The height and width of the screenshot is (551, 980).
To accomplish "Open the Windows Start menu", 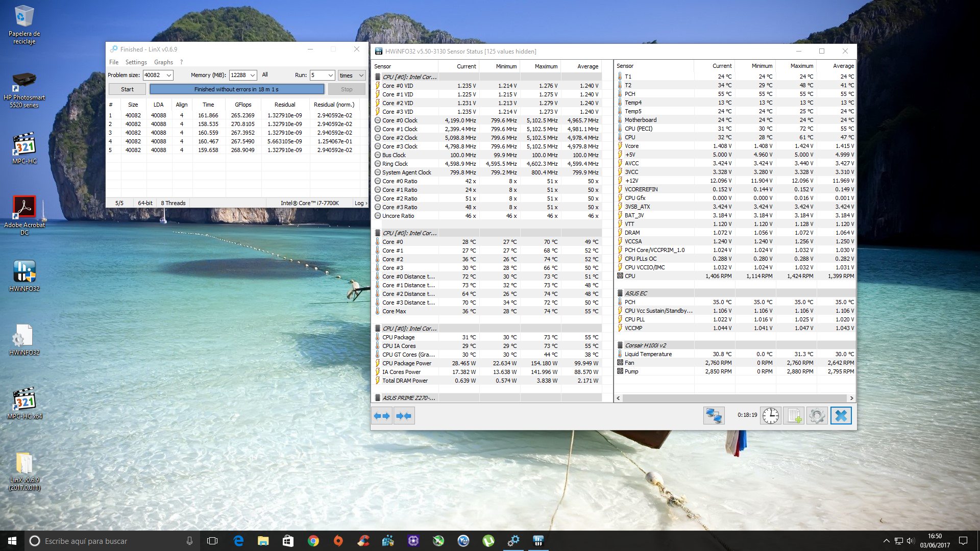I will pyautogui.click(x=12, y=541).
